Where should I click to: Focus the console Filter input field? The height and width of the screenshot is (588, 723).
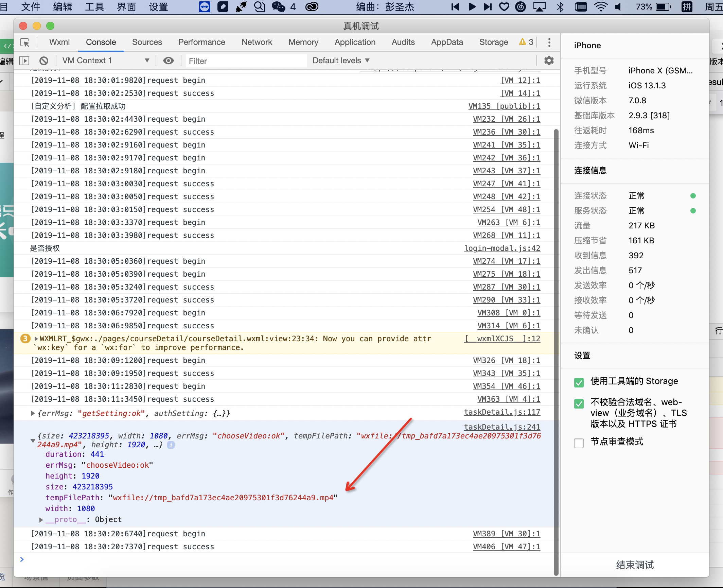(246, 61)
